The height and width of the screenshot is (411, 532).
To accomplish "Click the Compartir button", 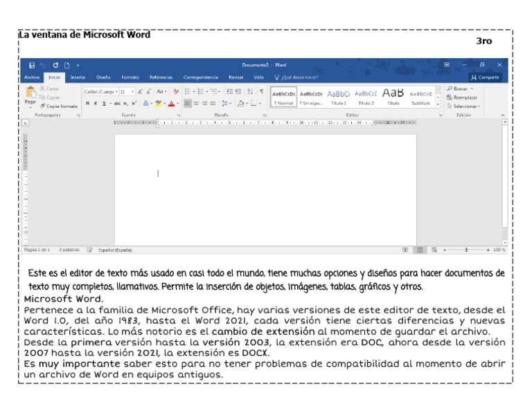I will (x=485, y=77).
